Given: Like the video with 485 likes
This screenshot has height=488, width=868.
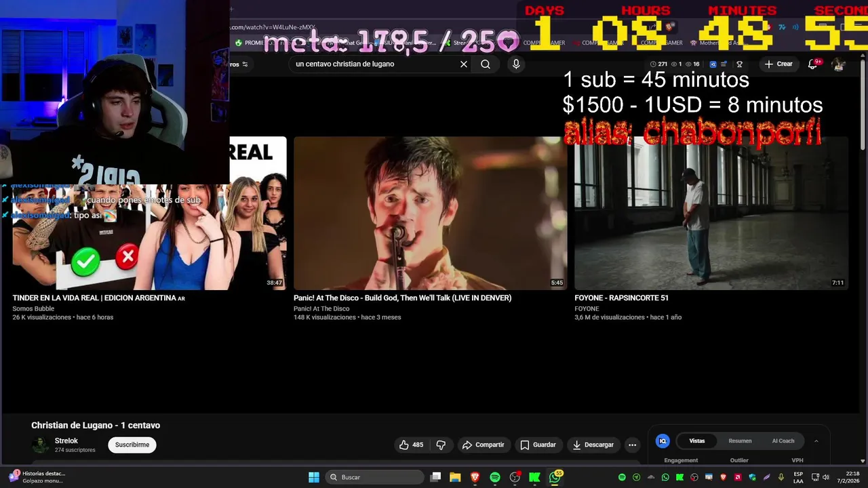Looking at the screenshot, I should pos(412,445).
